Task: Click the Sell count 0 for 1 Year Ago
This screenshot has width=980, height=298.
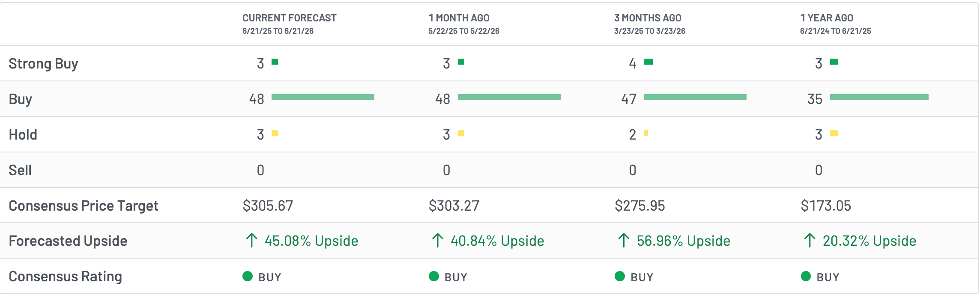Action: [819, 170]
